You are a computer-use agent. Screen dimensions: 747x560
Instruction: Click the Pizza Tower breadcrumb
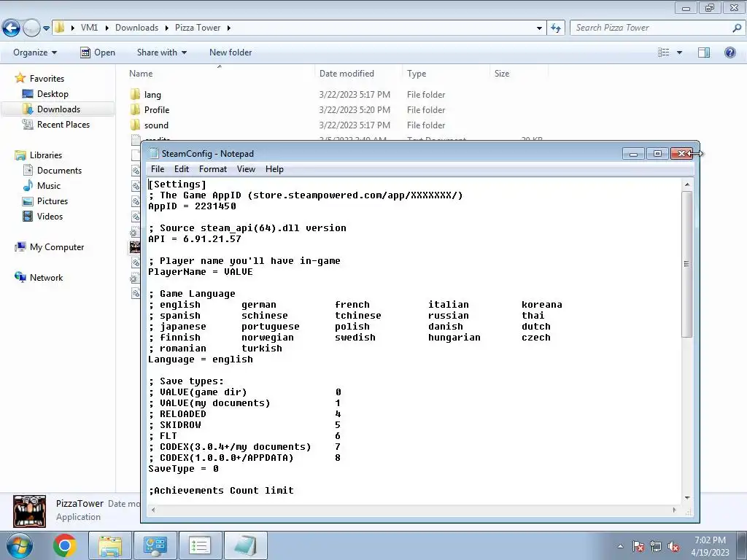click(x=198, y=28)
